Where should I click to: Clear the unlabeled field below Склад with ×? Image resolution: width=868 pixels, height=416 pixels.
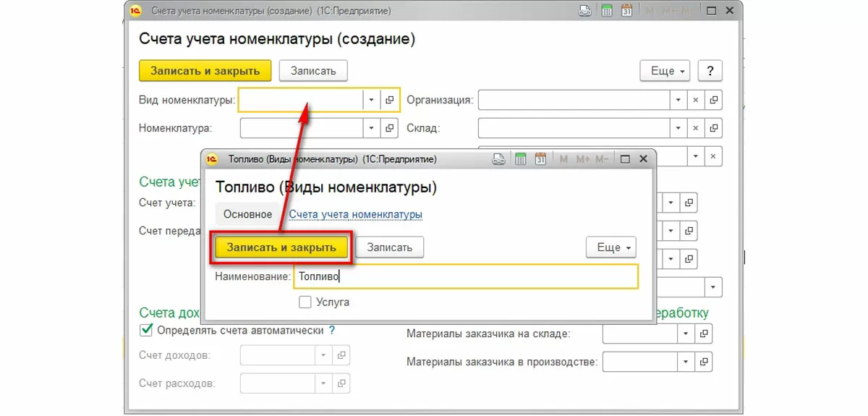pos(714,156)
